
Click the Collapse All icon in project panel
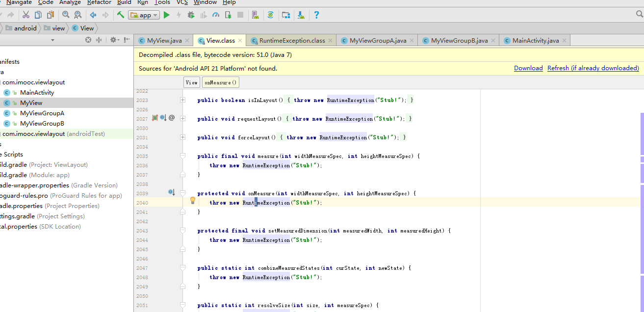[99, 40]
